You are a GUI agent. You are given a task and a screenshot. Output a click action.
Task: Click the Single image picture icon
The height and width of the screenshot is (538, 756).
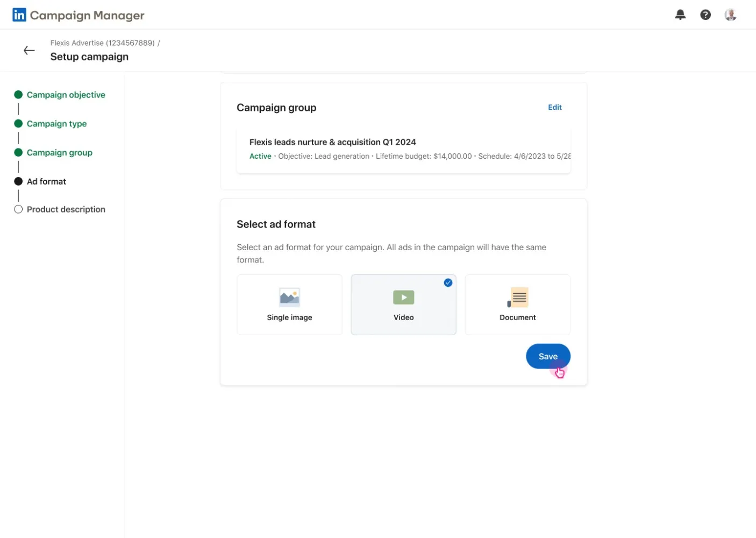(x=289, y=297)
